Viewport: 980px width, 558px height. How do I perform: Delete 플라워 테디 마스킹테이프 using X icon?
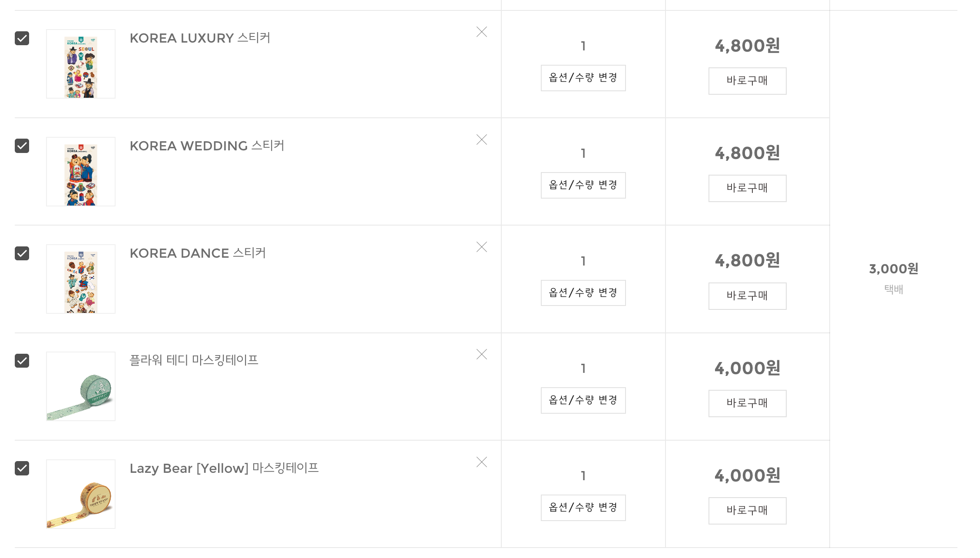click(481, 354)
